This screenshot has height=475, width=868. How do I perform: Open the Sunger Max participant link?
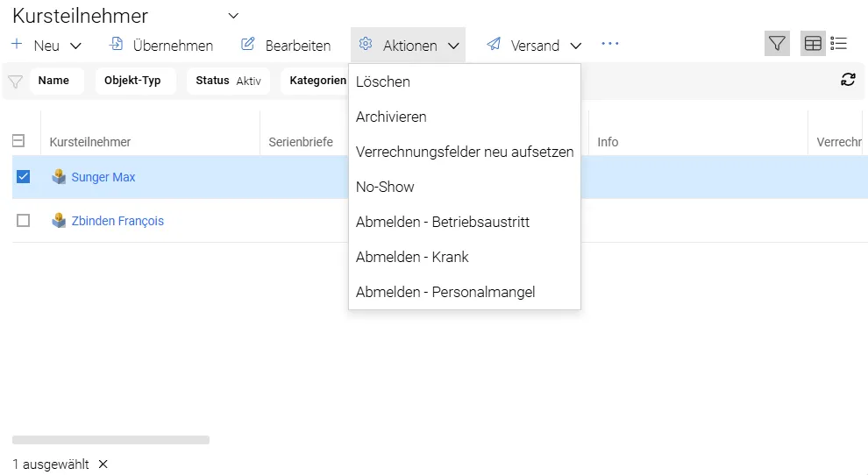click(103, 177)
